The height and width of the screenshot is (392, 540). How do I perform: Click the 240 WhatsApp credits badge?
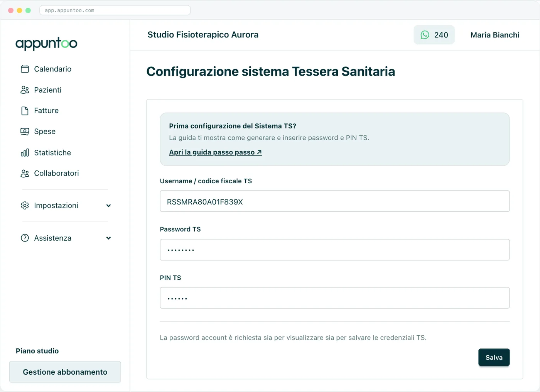[434, 35]
